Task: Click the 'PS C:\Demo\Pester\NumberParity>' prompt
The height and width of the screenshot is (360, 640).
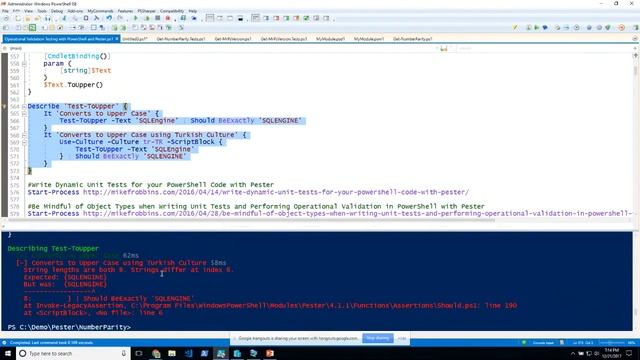Action: 69,327
